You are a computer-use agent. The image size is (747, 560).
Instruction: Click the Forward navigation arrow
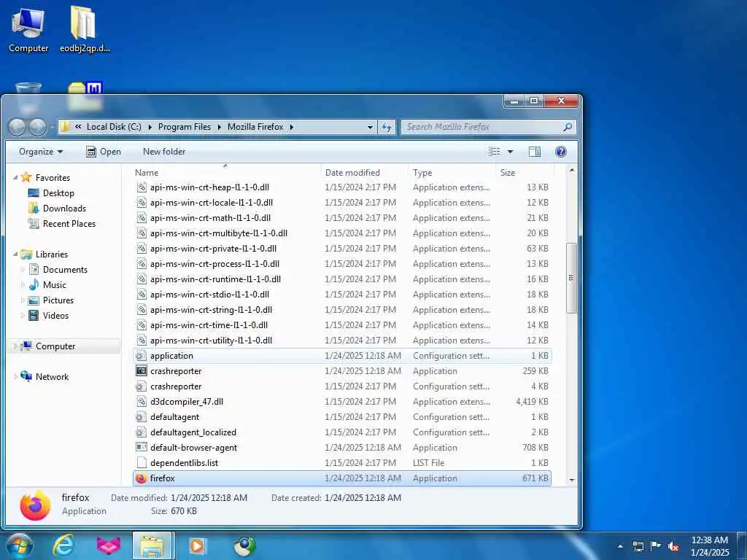click(38, 127)
